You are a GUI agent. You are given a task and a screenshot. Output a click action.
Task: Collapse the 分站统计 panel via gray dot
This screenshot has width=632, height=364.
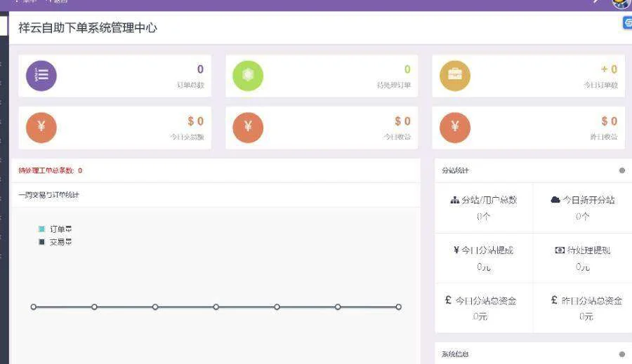pyautogui.click(x=621, y=170)
